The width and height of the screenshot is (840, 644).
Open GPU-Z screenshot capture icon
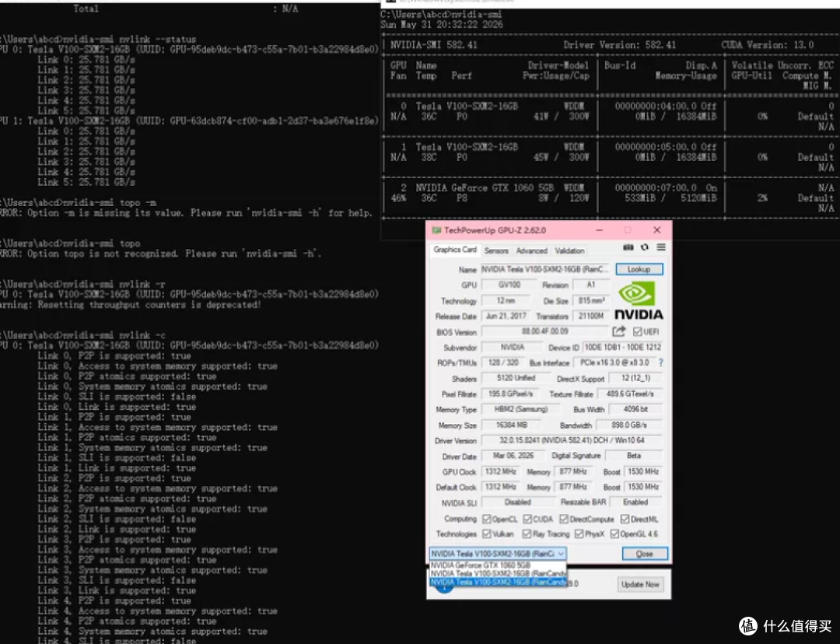(628, 247)
